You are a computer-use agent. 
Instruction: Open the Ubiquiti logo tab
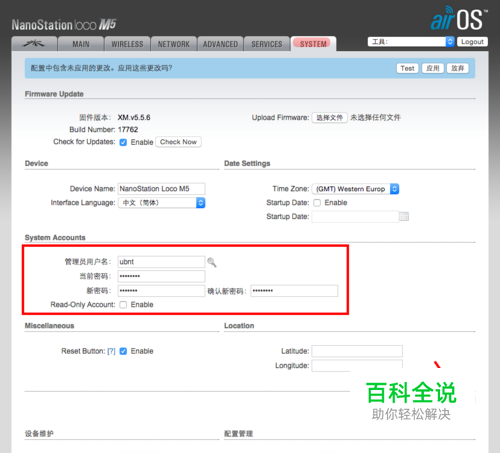click(34, 44)
